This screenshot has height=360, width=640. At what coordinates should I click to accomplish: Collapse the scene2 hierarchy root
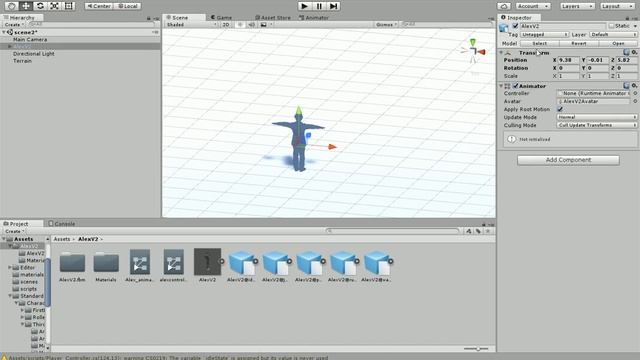(x=4, y=32)
